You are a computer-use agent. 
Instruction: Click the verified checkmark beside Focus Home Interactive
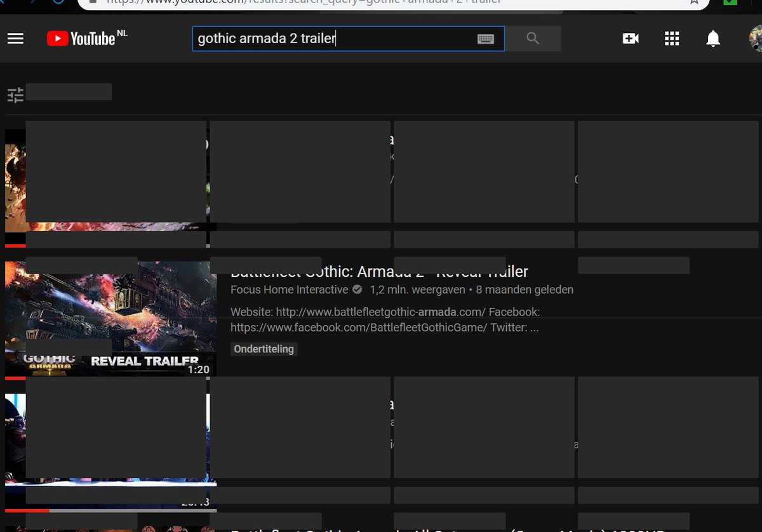pyautogui.click(x=357, y=289)
